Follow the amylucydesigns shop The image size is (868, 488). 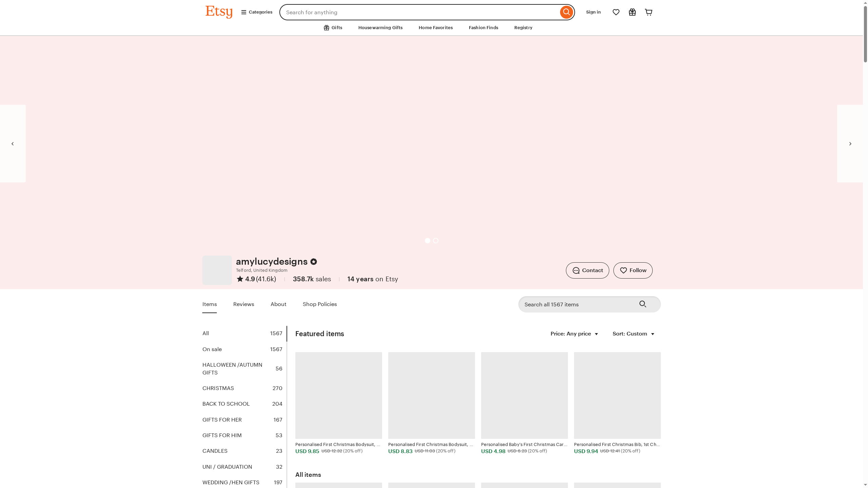(x=633, y=270)
